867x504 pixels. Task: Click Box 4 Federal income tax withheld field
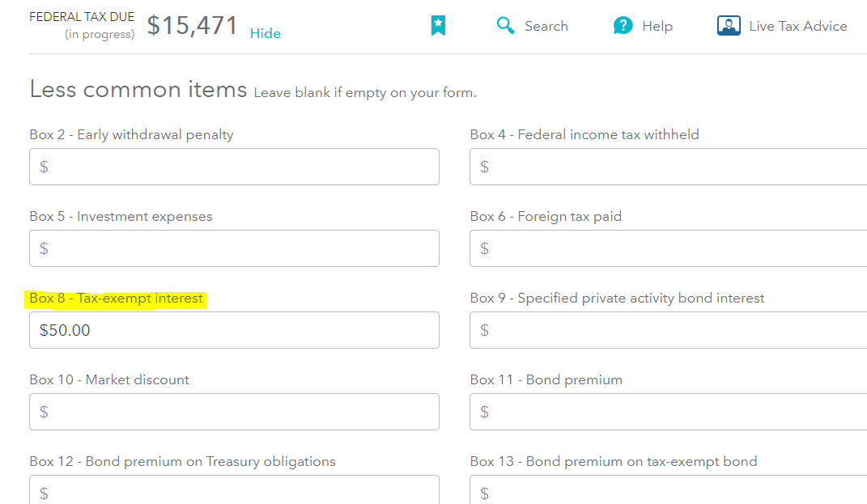(669, 167)
